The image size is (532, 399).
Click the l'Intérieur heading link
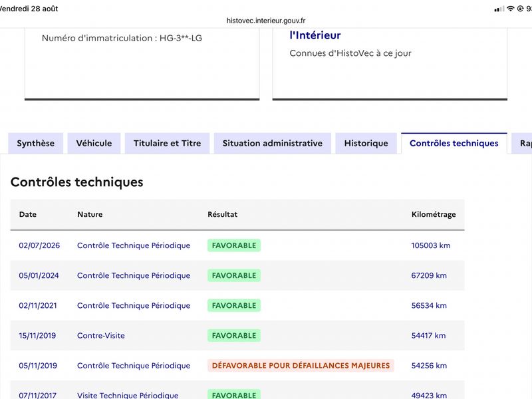(x=315, y=35)
